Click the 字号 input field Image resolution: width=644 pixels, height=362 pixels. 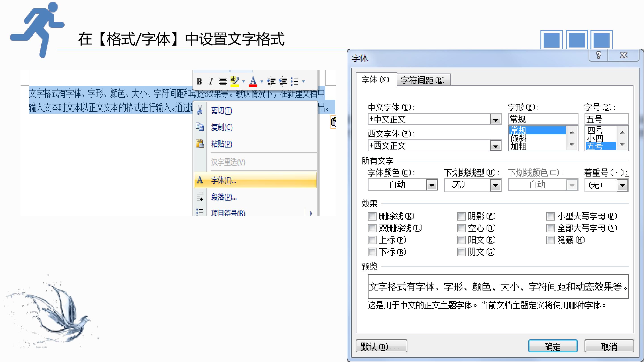pos(606,119)
